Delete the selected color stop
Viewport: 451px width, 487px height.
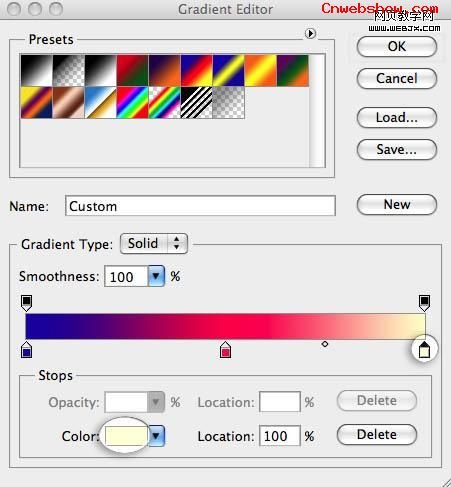pyautogui.click(x=377, y=434)
